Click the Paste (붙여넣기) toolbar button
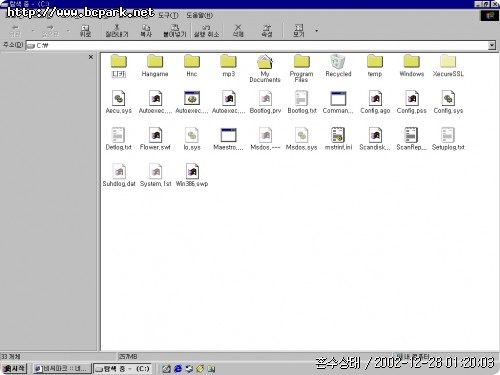The image size is (500, 375). click(174, 31)
